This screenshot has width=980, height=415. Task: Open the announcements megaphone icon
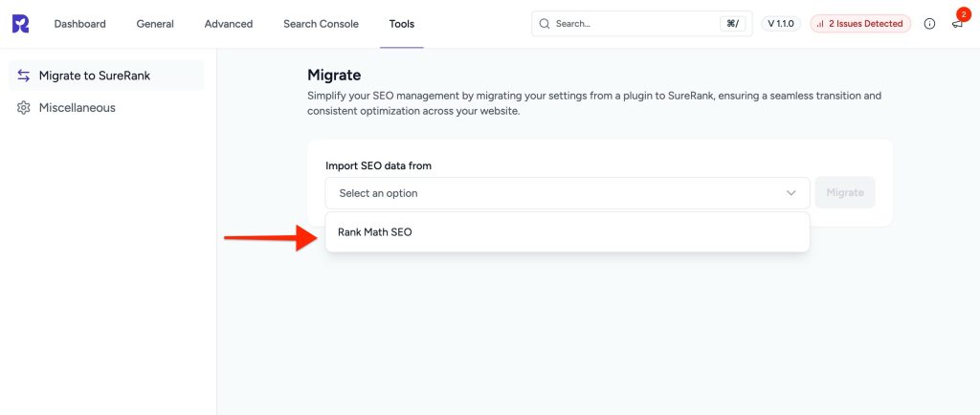957,24
